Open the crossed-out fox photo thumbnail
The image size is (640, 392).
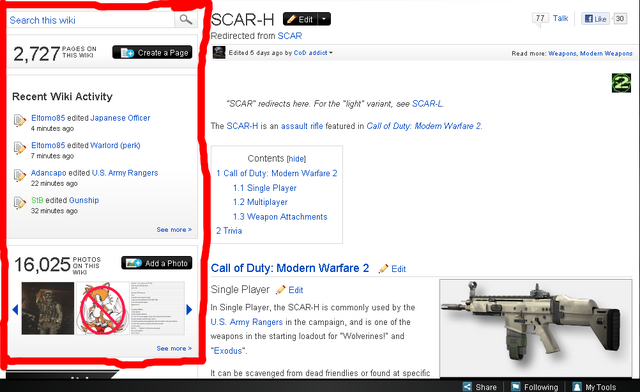pyautogui.click(x=103, y=308)
